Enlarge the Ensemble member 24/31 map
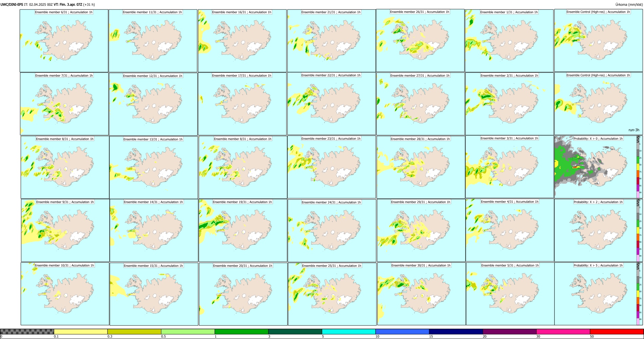Viewport: 644px width, 339px height. point(332,231)
